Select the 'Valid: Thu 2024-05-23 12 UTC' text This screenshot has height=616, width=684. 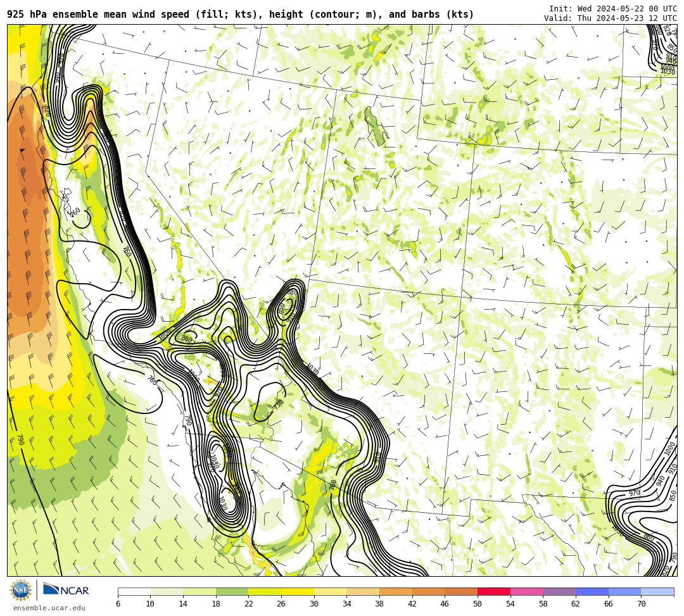pyautogui.click(x=611, y=18)
